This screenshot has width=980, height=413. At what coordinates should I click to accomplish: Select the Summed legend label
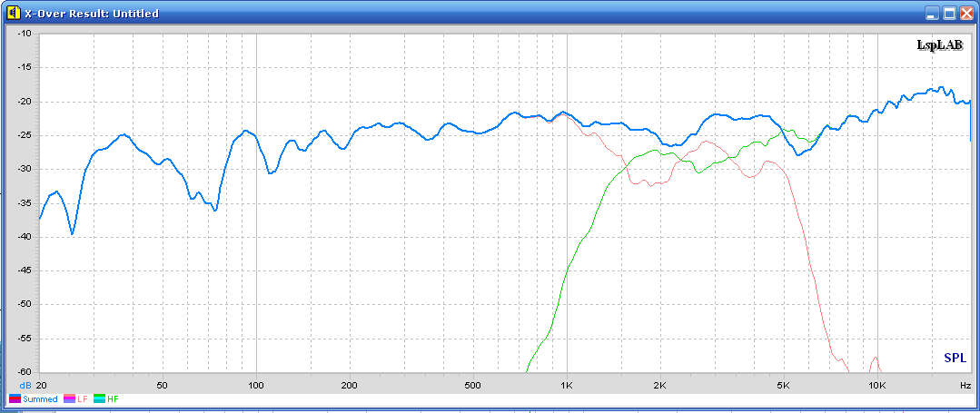click(40, 398)
